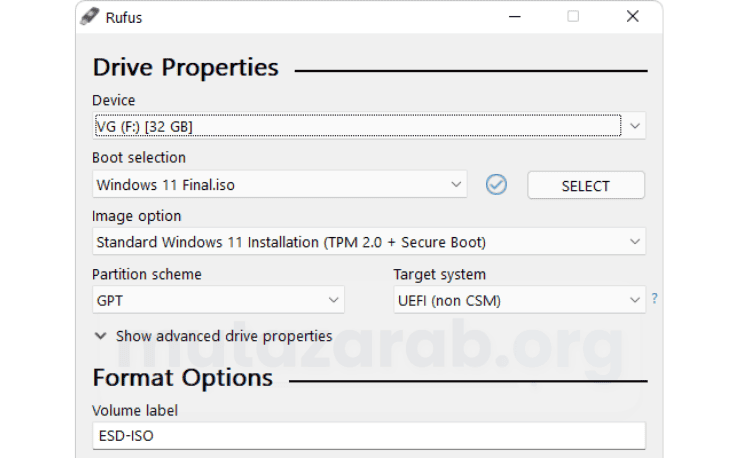Click the Volume label text field

(368, 436)
